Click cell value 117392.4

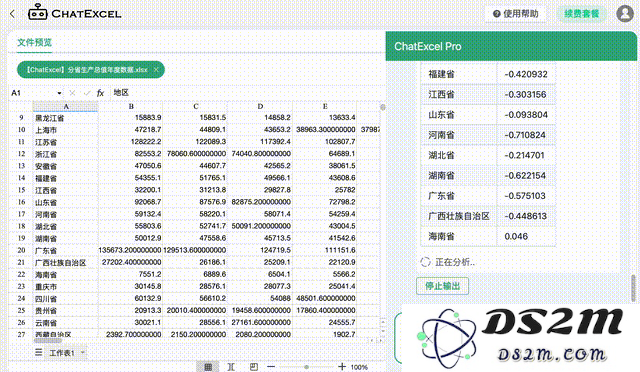[260, 142]
